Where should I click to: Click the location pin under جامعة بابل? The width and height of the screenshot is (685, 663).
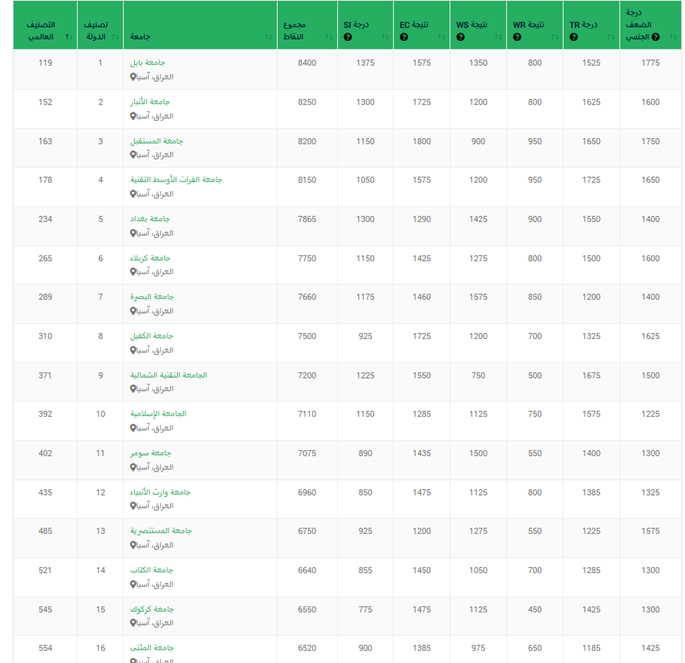[133, 77]
